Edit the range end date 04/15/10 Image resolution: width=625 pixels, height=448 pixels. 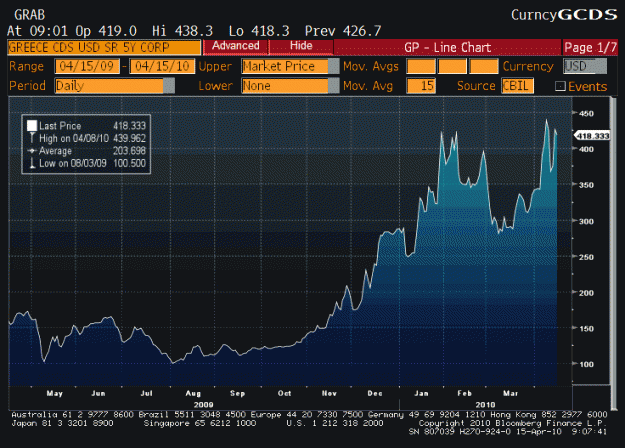162,66
